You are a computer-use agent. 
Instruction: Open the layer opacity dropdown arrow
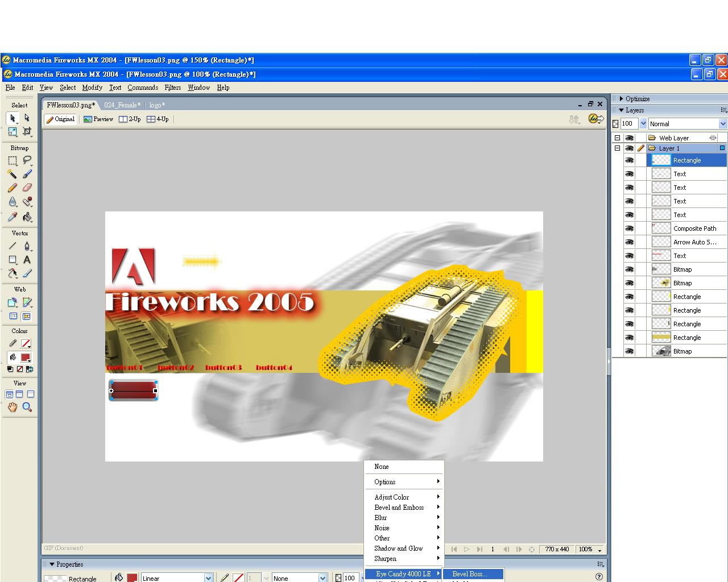pyautogui.click(x=643, y=123)
